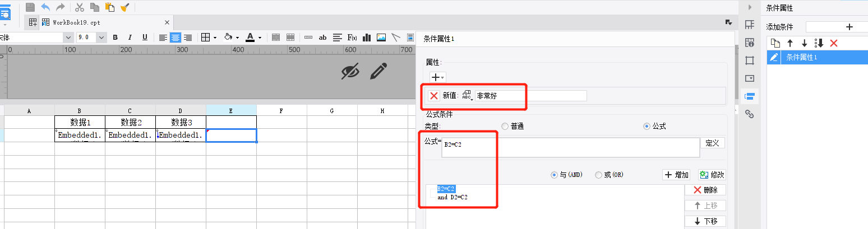
Task: Click the hidden-eye icon in the header area
Action: point(350,71)
